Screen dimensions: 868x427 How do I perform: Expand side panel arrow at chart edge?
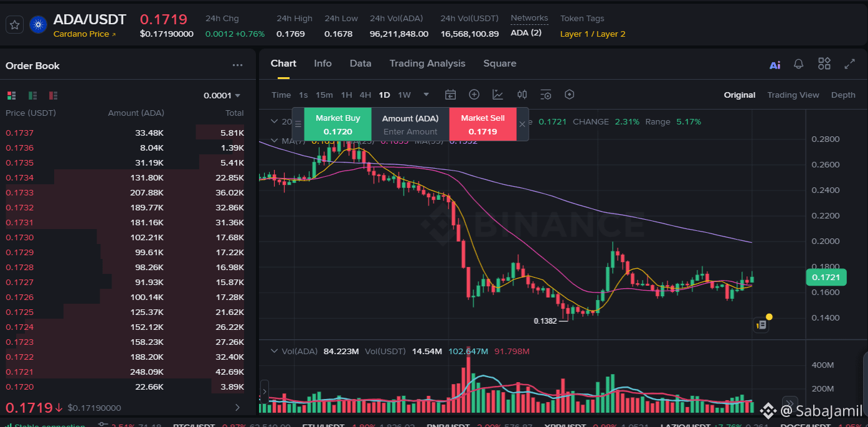click(265, 392)
